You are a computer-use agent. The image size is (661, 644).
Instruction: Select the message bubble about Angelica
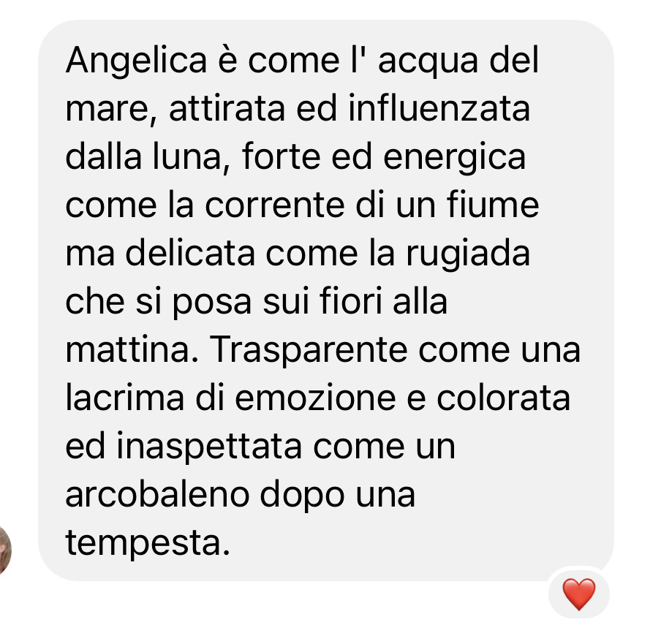326,300
